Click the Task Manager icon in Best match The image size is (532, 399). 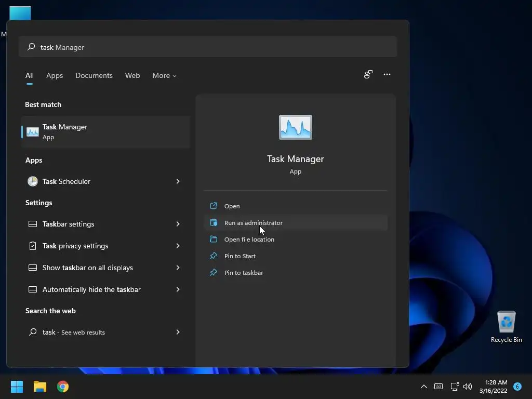point(33,131)
